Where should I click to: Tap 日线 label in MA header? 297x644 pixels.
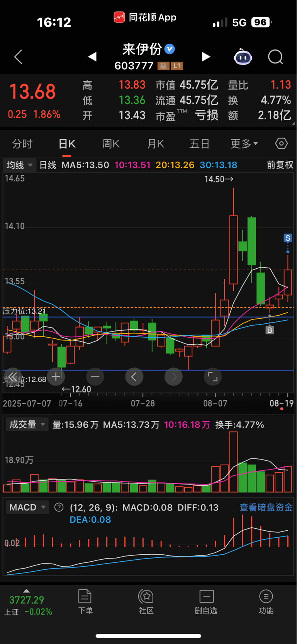point(48,165)
